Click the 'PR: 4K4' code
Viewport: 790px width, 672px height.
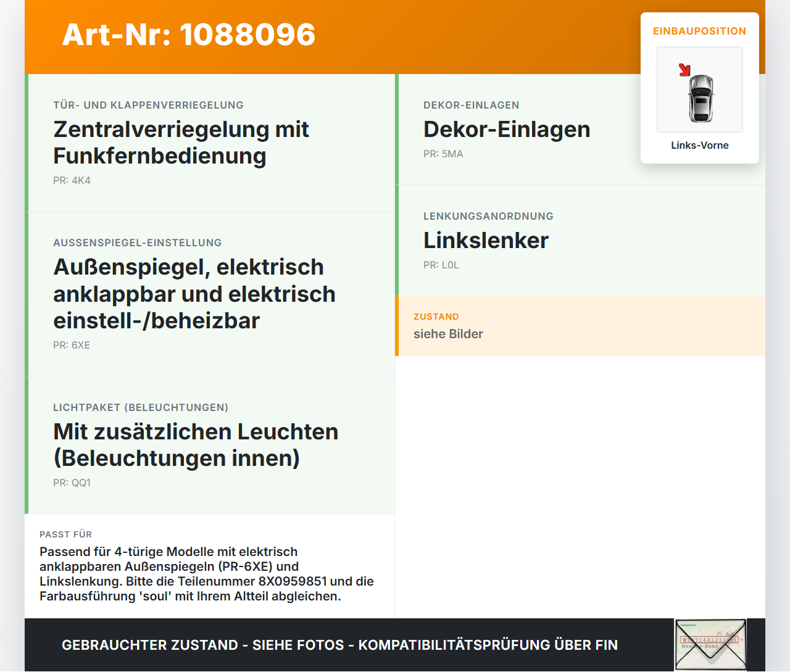pyautogui.click(x=72, y=180)
